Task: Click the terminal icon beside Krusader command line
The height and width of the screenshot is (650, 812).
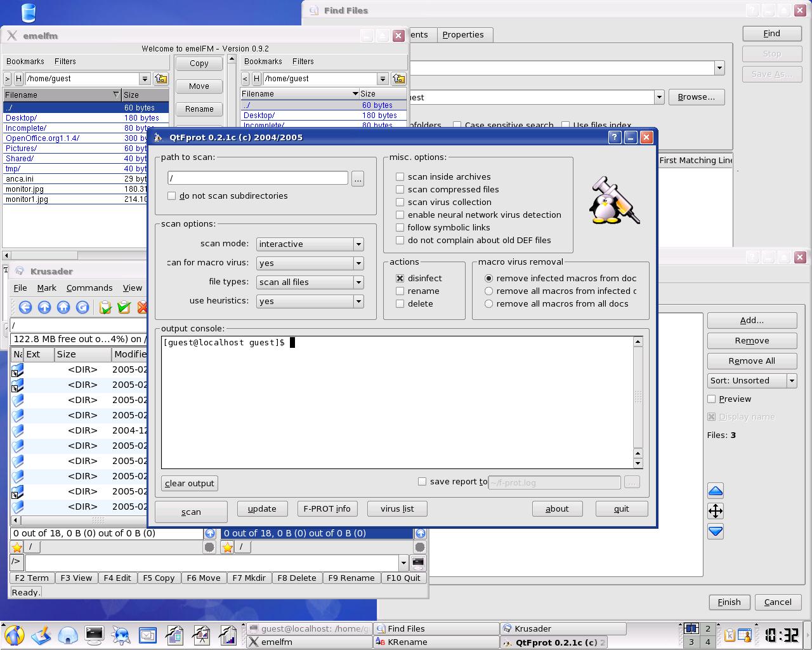Action: click(418, 562)
